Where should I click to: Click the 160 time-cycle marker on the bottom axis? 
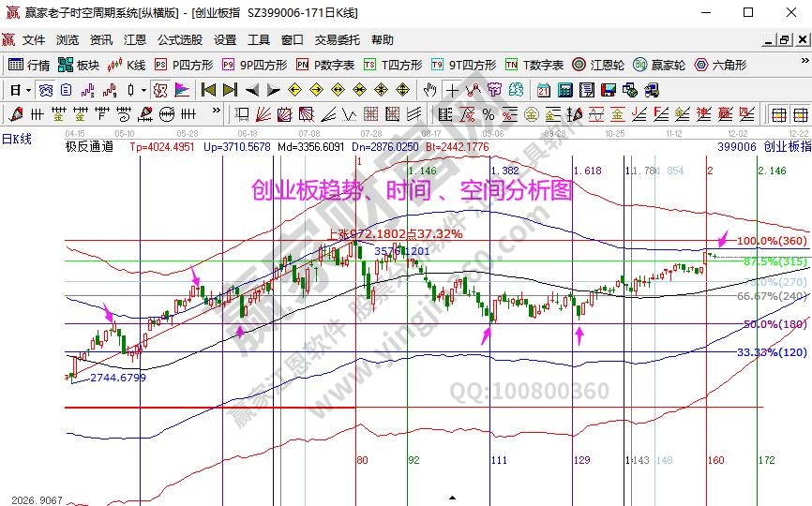point(715,460)
